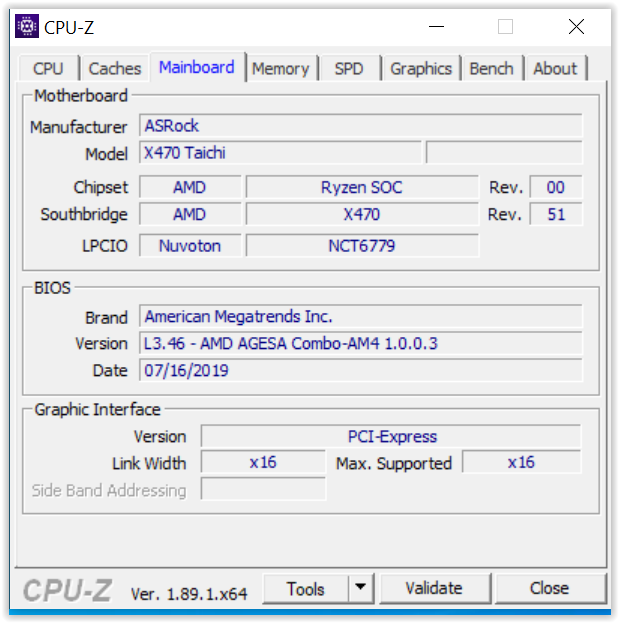The width and height of the screenshot is (619, 623).
Task: Click the Max. Supported x16 value
Action: [x=522, y=462]
